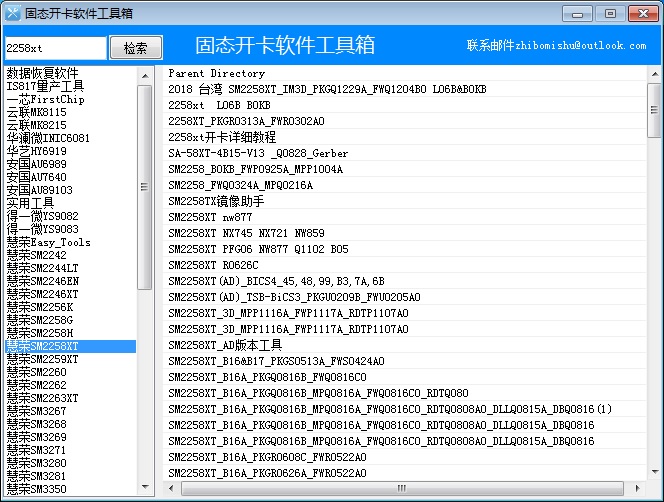The width and height of the screenshot is (664, 502).
Task: Pick 慧荣Easy_Tools in the sidebar list
Action: 48,242
